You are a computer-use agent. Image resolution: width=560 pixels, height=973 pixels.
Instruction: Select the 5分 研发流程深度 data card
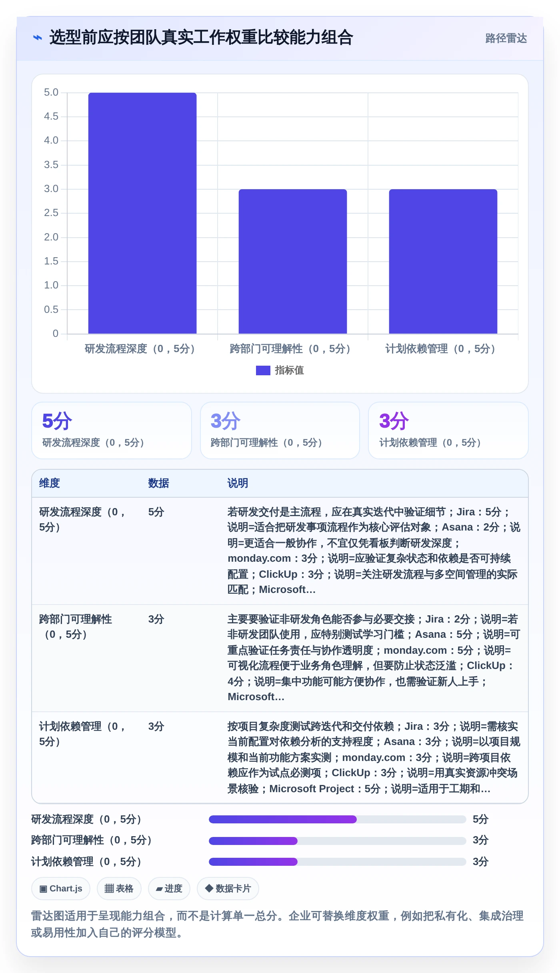pyautogui.click(x=112, y=430)
